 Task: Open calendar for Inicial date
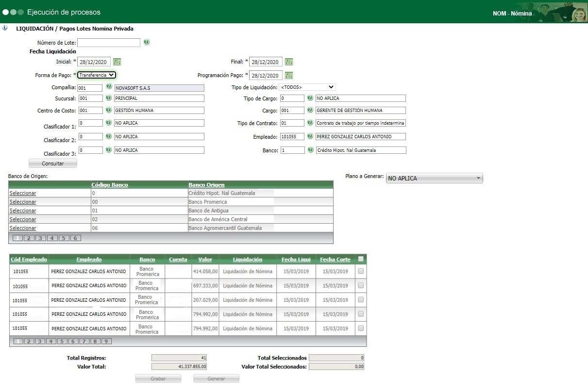[x=117, y=62]
